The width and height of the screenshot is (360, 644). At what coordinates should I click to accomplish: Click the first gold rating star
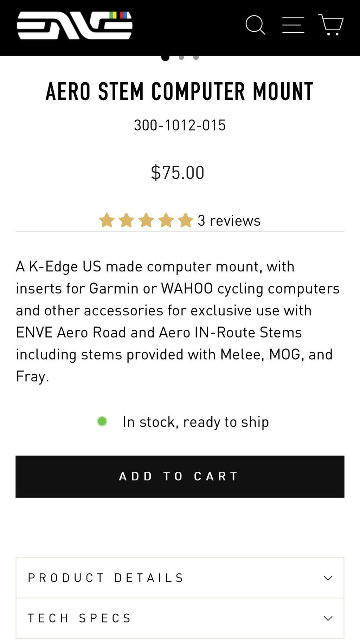click(x=107, y=220)
